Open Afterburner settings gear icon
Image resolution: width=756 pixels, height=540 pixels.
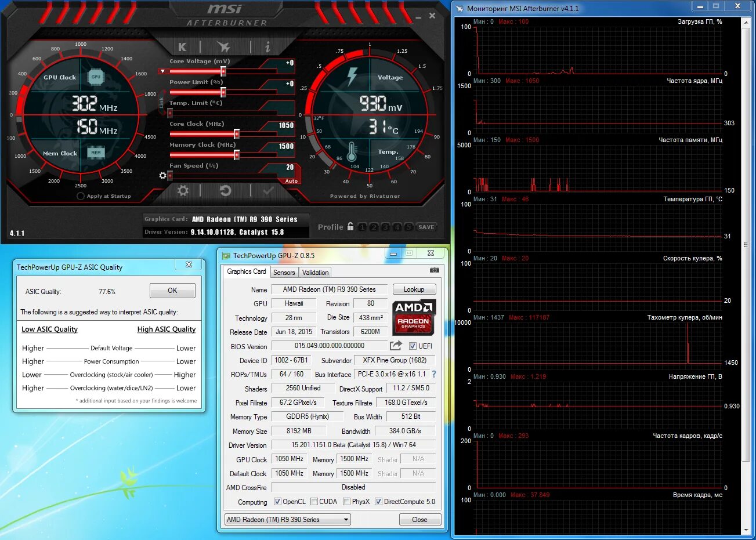[183, 190]
